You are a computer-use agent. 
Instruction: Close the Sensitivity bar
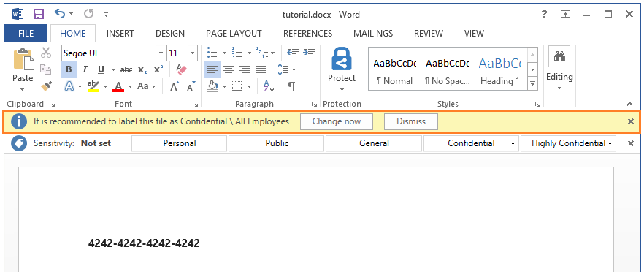coord(631,143)
